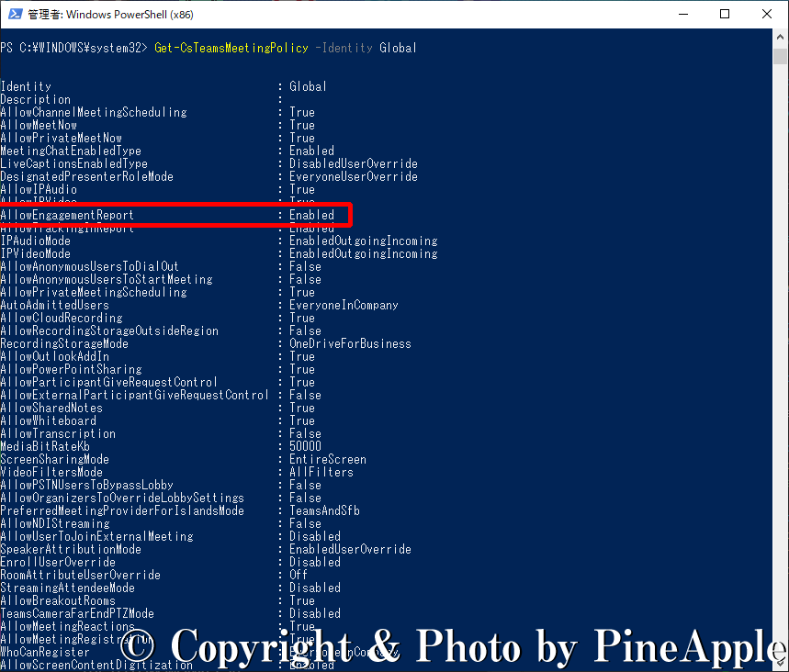Click the AllowEngagementReport property name
This screenshot has height=672, width=789.
click(x=67, y=215)
